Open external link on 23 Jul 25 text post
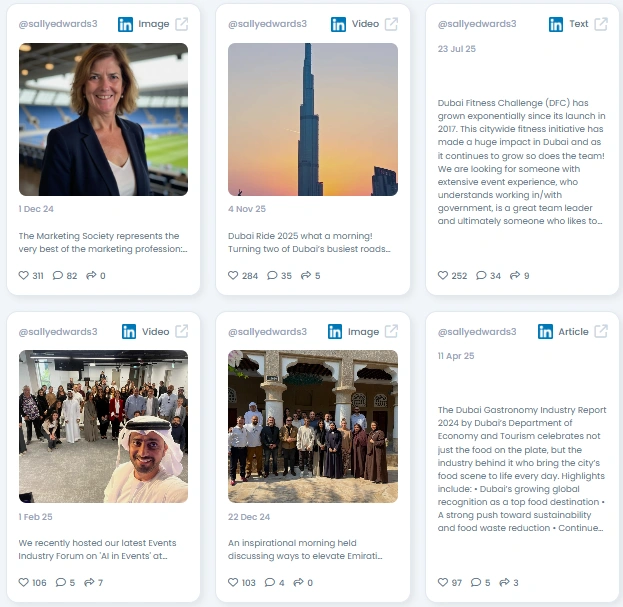Screen dimensions: 623x607 pyautogui.click(x=601, y=24)
